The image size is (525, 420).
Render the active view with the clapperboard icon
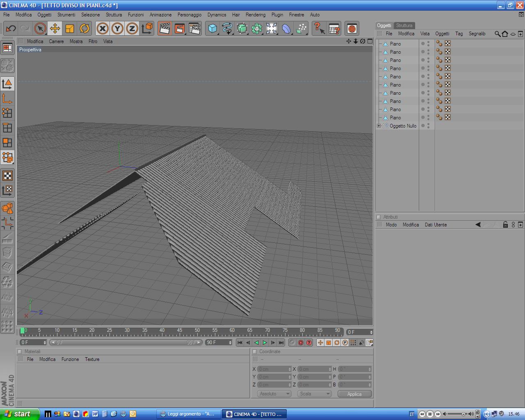click(164, 28)
